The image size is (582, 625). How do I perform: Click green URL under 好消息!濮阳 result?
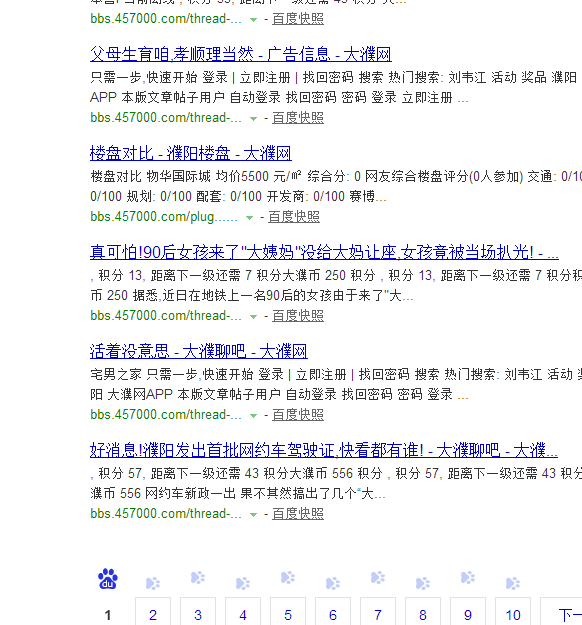[166, 513]
